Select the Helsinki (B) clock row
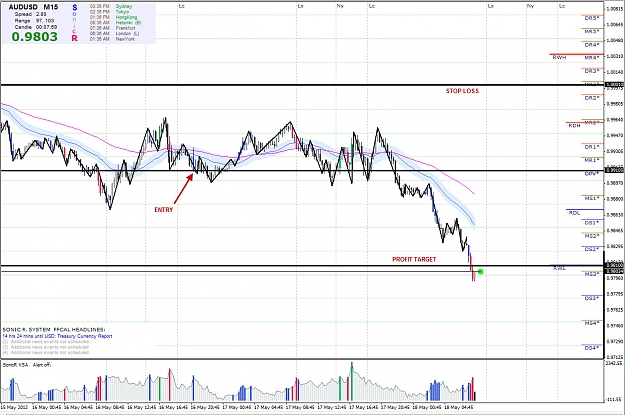 116,23
